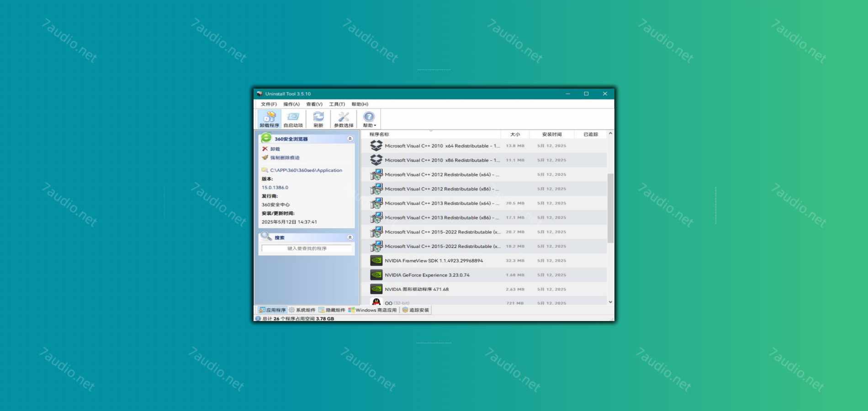Open 参数选择 (Preferences) toolbar icon
868x411 pixels.
[344, 119]
